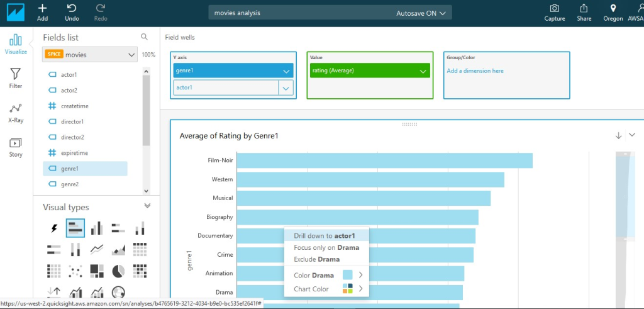This screenshot has width=644, height=309.
Task: Click the Oregon region pin icon
Action: point(613,8)
